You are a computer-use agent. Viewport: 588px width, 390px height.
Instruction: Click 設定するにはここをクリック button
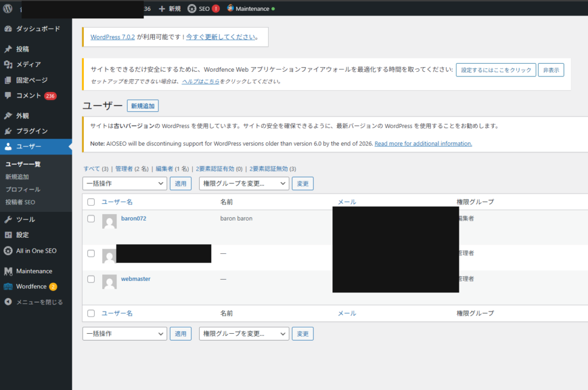[x=496, y=70]
